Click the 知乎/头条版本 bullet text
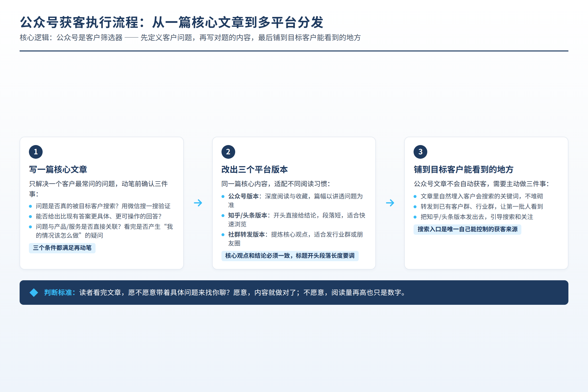 [x=296, y=220]
